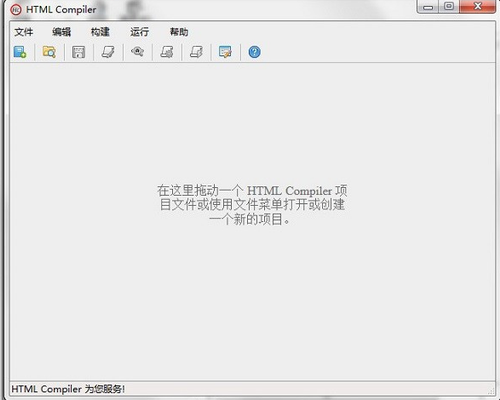Open a project via folder magnifier icon
This screenshot has height=400, width=500.
pyautogui.click(x=49, y=52)
